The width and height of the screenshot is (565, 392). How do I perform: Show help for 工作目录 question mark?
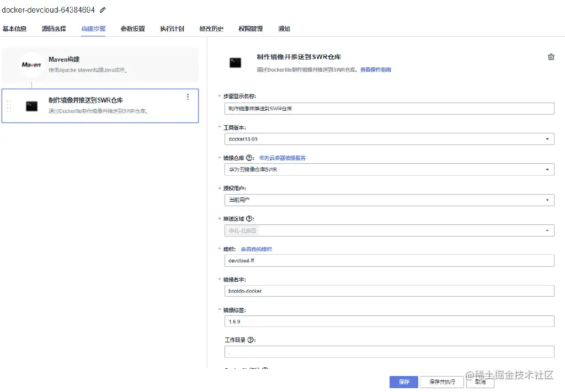pos(251,340)
